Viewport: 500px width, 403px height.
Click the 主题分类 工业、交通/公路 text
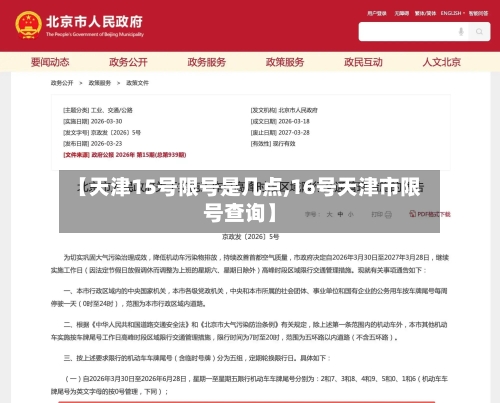(x=98, y=110)
